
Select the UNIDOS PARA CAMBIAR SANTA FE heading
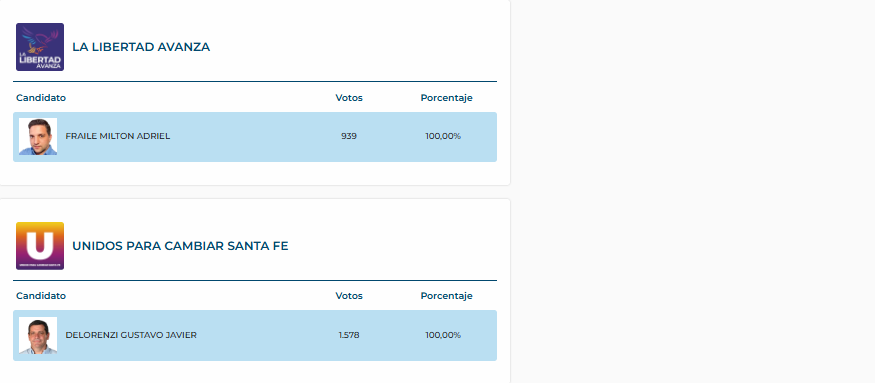click(180, 246)
